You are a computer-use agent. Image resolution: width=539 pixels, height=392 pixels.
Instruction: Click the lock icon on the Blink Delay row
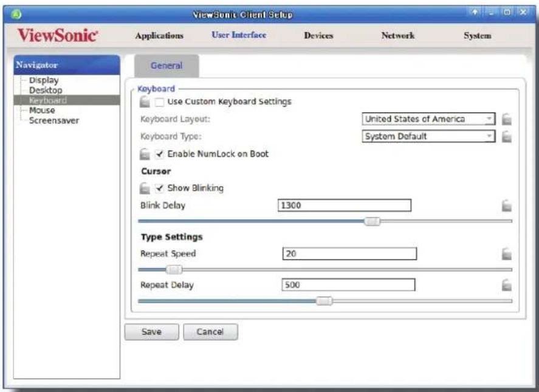[x=506, y=205]
